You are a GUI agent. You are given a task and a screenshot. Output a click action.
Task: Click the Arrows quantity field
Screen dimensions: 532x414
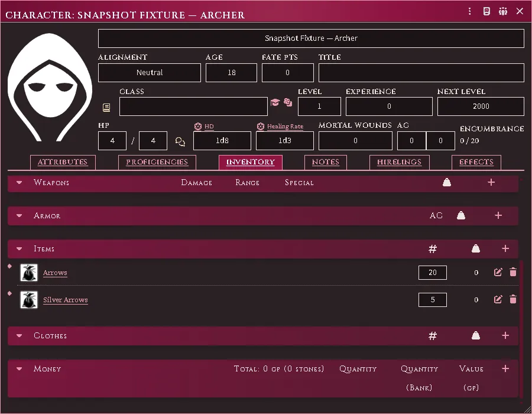pos(433,273)
